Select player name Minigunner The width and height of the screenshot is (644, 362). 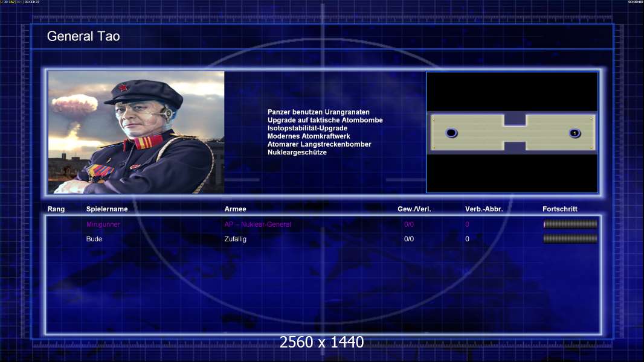[x=103, y=224]
